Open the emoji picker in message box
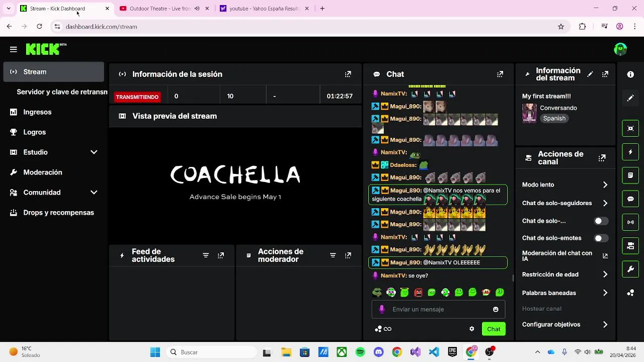The width and height of the screenshot is (644, 362). pyautogui.click(x=496, y=309)
